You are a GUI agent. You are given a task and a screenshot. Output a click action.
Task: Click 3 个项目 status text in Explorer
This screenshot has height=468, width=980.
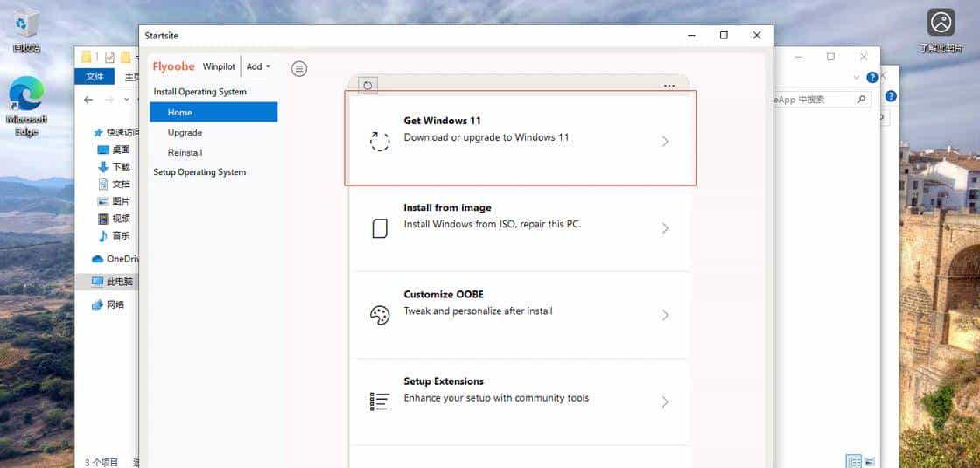point(103,463)
